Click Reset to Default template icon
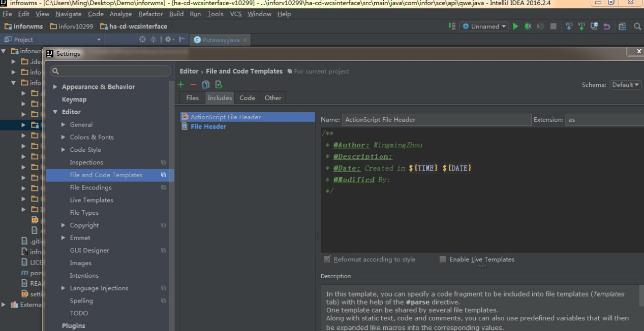Viewport: 644px width, 331px height. (219, 85)
